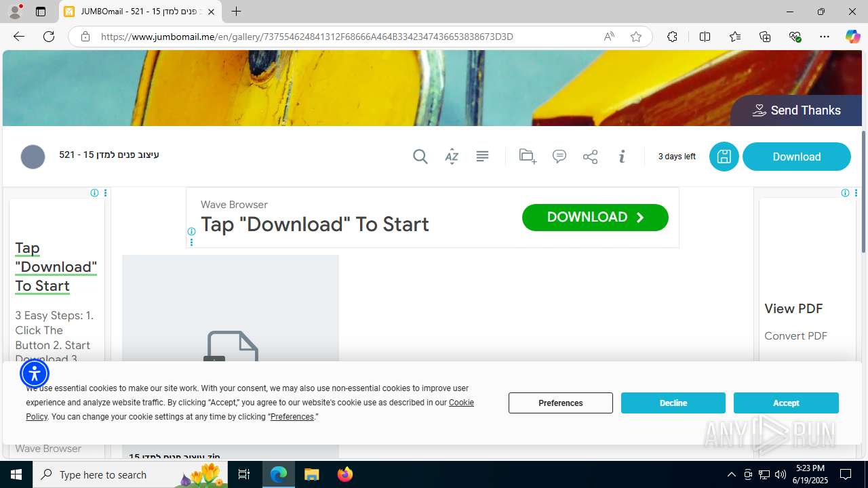Open the notification center icon
868x488 pixels.
pyautogui.click(x=846, y=474)
